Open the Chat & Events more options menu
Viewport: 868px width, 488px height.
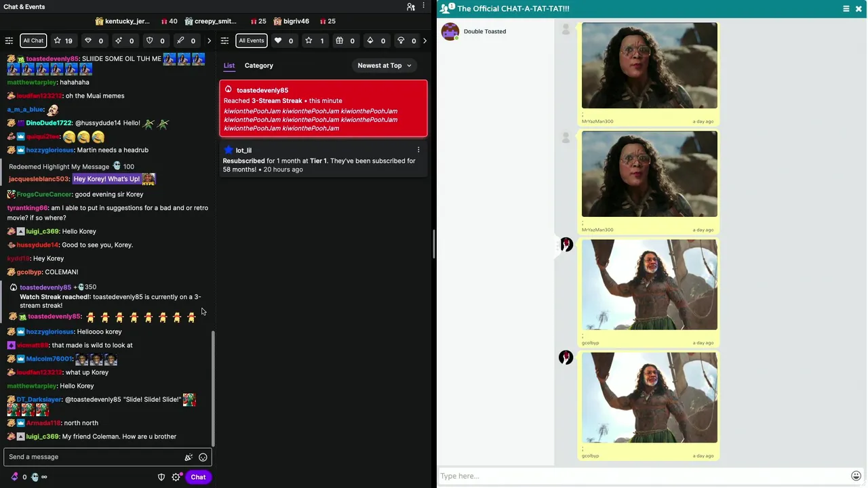[x=425, y=7]
